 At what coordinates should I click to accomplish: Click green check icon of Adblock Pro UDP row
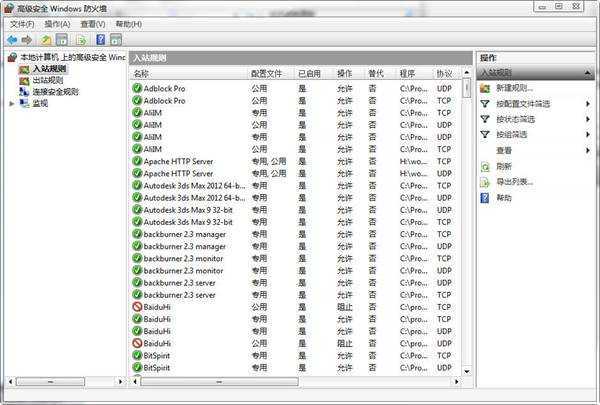point(137,88)
